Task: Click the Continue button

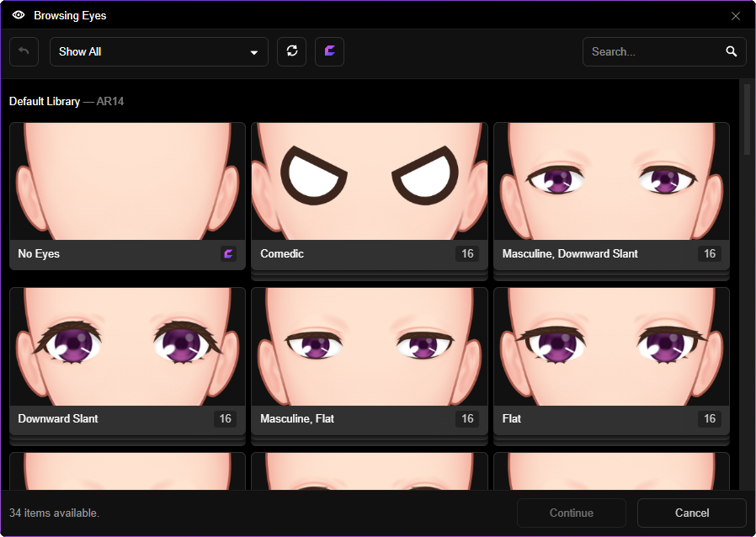Action: tap(572, 513)
